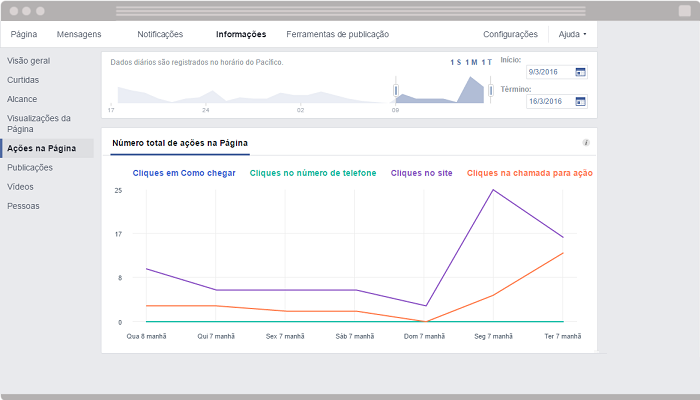Toggle Cliques em Como chegar legend
700x400 pixels.
tap(184, 173)
